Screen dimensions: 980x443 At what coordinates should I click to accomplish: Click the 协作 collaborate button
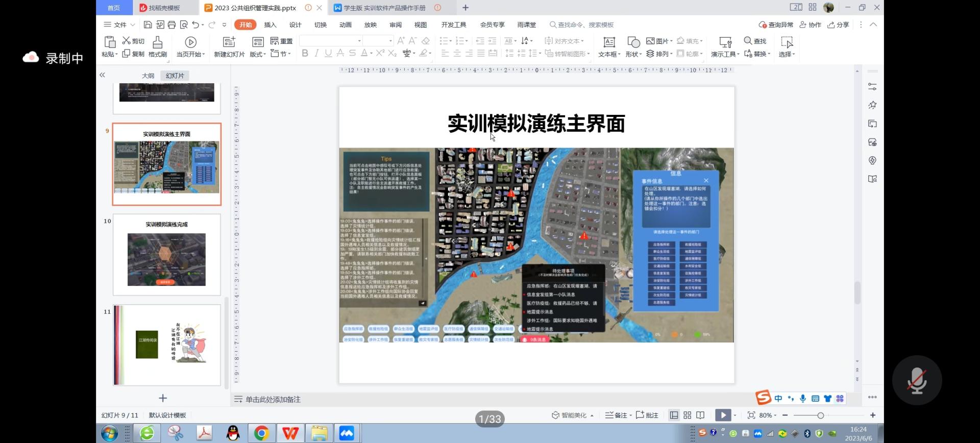click(811, 24)
